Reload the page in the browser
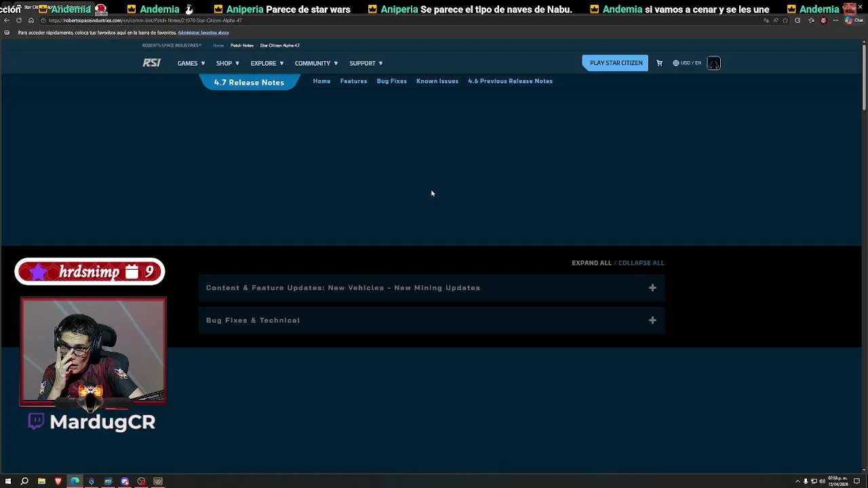The image size is (868, 488). [18, 20]
